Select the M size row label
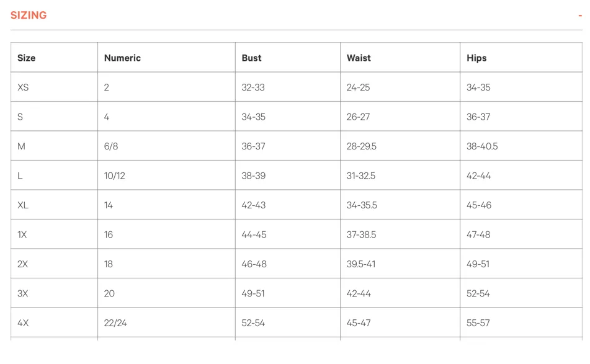The width and height of the screenshot is (590, 364). click(x=22, y=146)
